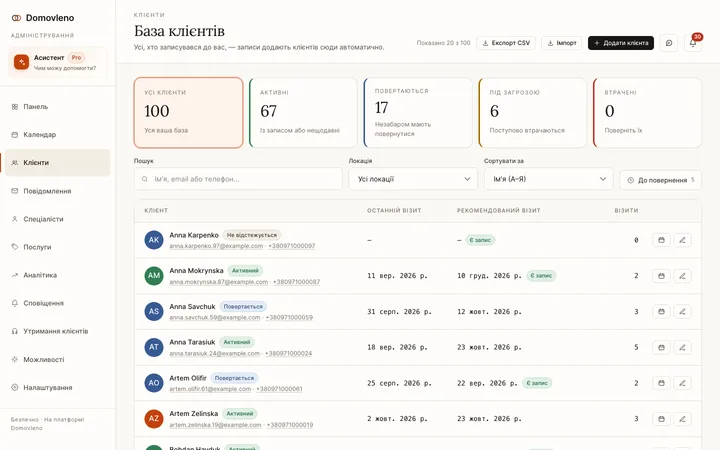Click phone link +380971000019

[x=290, y=425]
